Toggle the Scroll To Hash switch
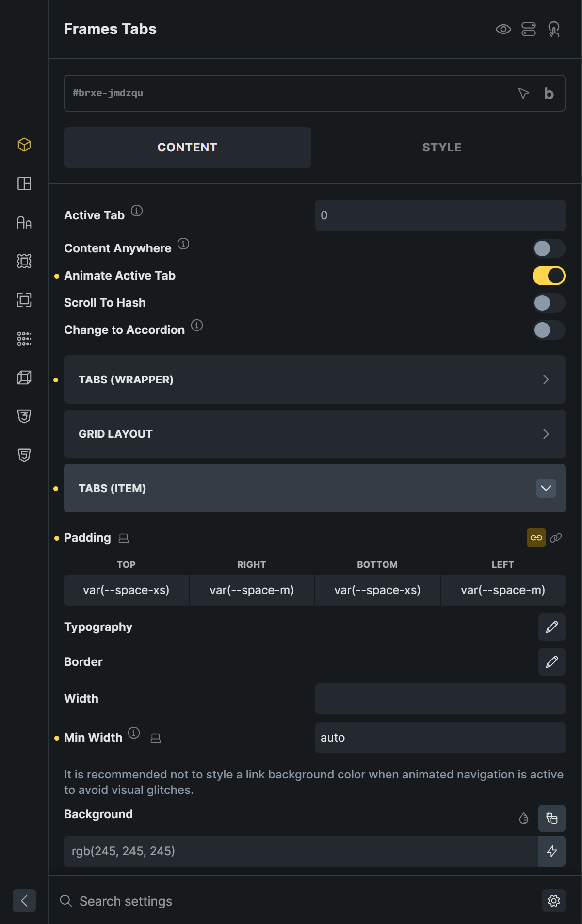The image size is (582, 924). [x=549, y=303]
